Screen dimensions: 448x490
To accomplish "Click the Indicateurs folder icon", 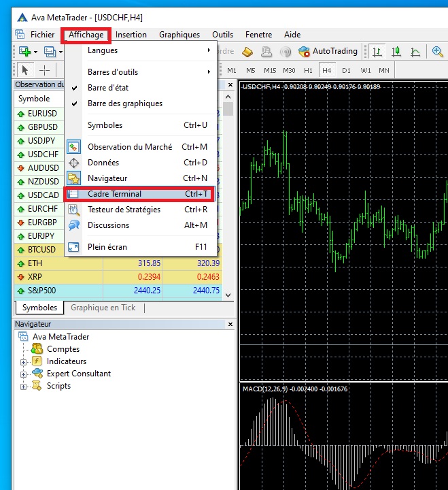I will click(37, 361).
